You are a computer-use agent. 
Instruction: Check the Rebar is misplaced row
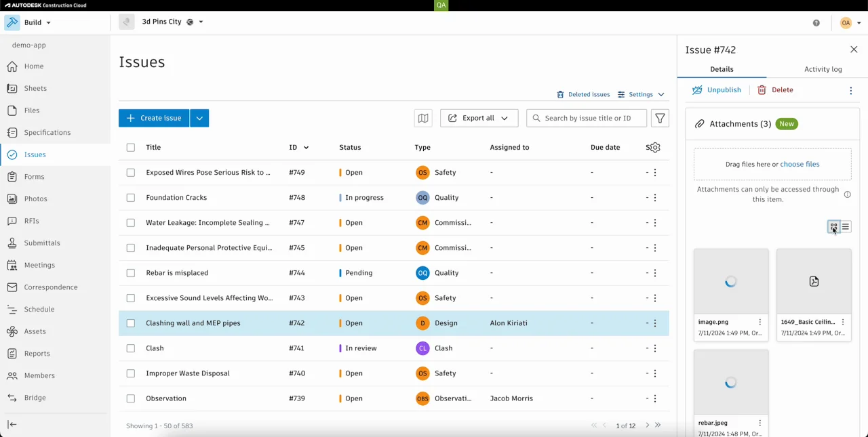131,273
